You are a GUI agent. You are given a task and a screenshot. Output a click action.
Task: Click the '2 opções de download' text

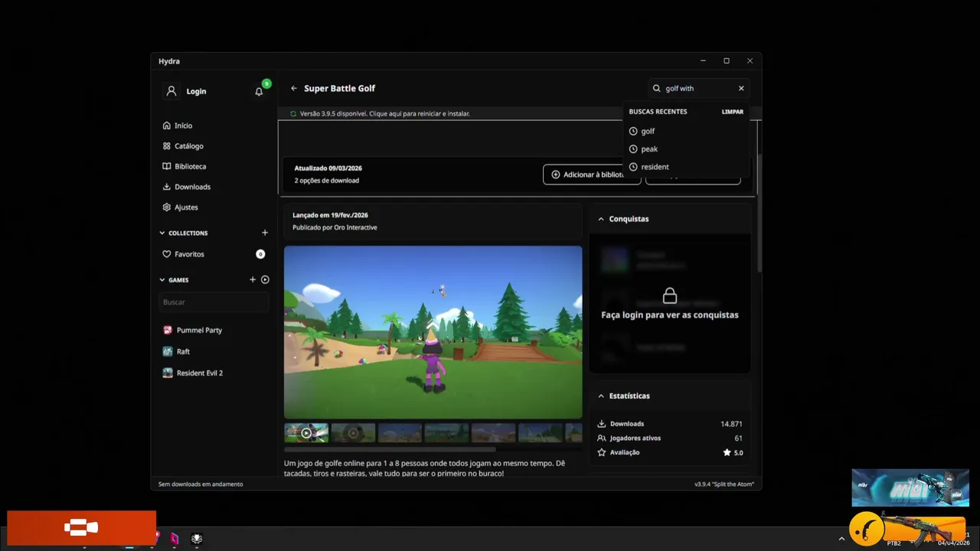pos(326,181)
